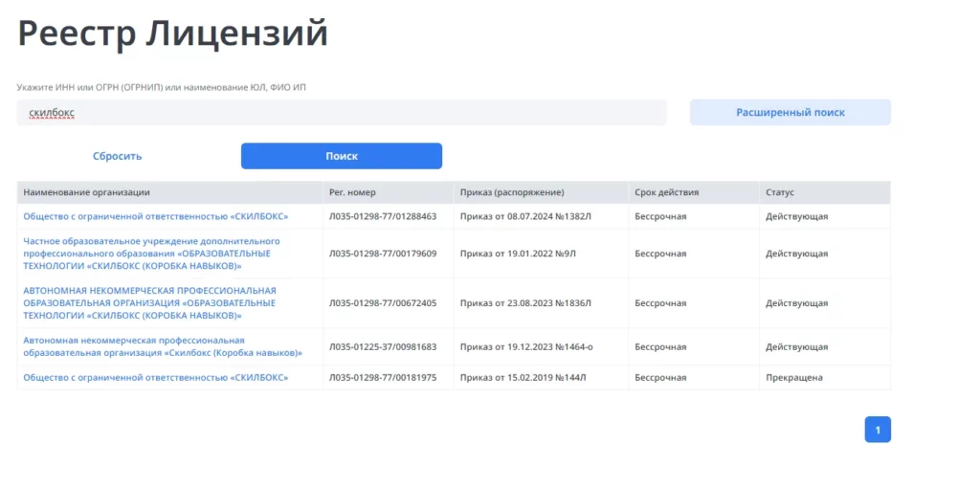The width and height of the screenshot is (980, 487).
Task: Click the search field containing "скилбокс"
Action: (342, 113)
